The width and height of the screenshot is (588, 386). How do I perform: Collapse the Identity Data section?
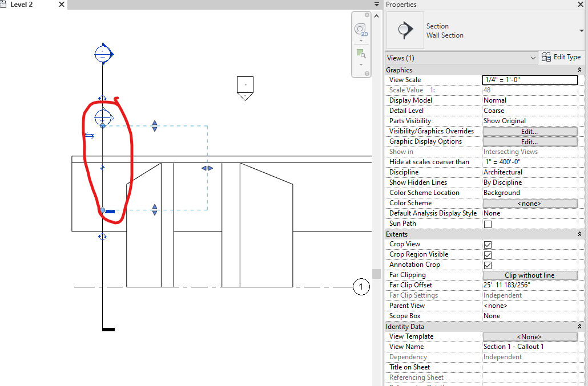coord(579,326)
